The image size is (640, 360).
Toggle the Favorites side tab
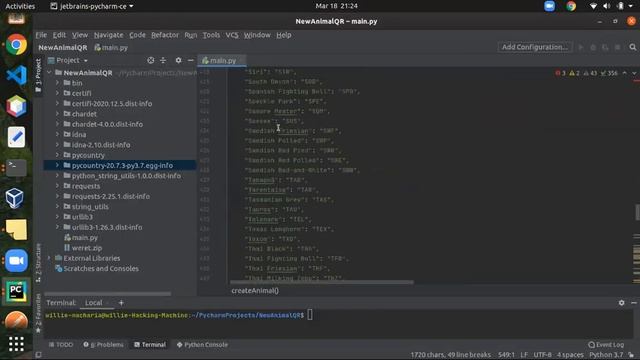tap(38, 313)
